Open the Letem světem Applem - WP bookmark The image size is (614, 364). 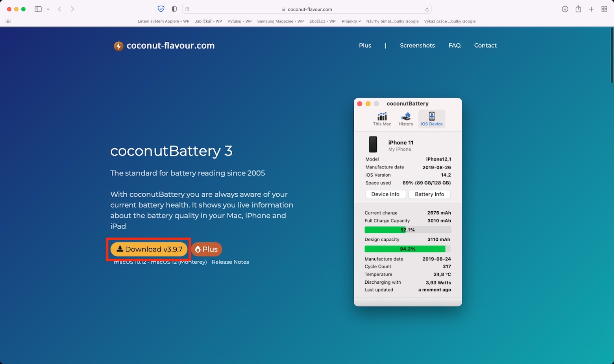click(163, 21)
